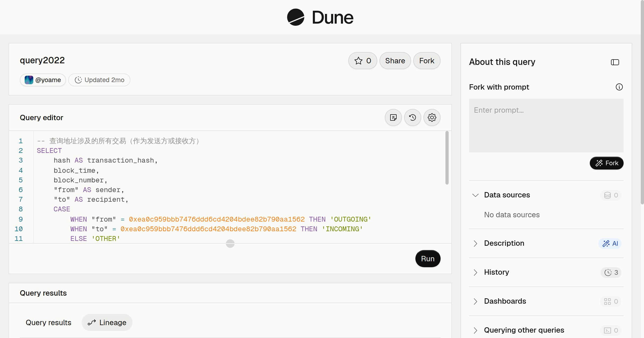Screen dimensions: 644x338
Task: Click the Chinese comment on line 1
Action: 118,141
